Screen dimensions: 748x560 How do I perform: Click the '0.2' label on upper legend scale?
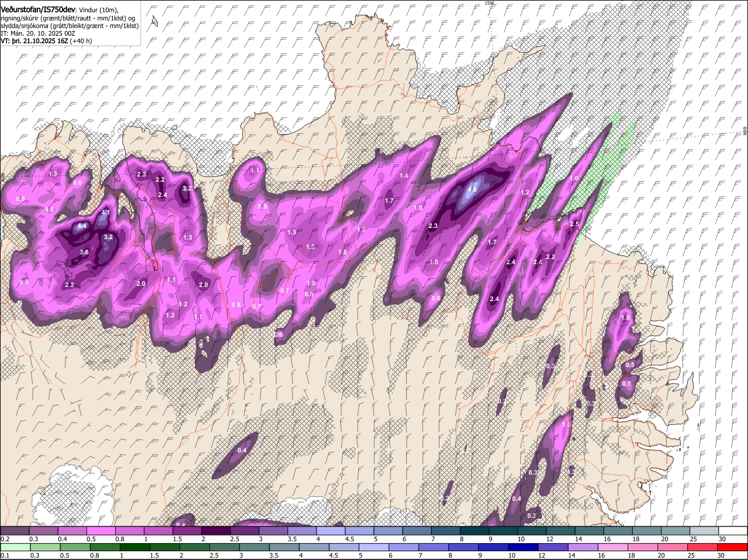tap(5, 539)
